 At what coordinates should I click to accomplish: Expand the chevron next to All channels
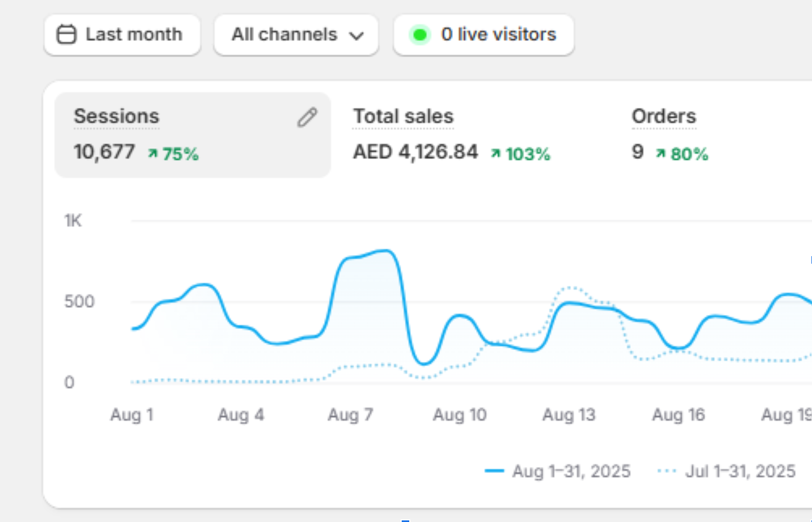(356, 36)
